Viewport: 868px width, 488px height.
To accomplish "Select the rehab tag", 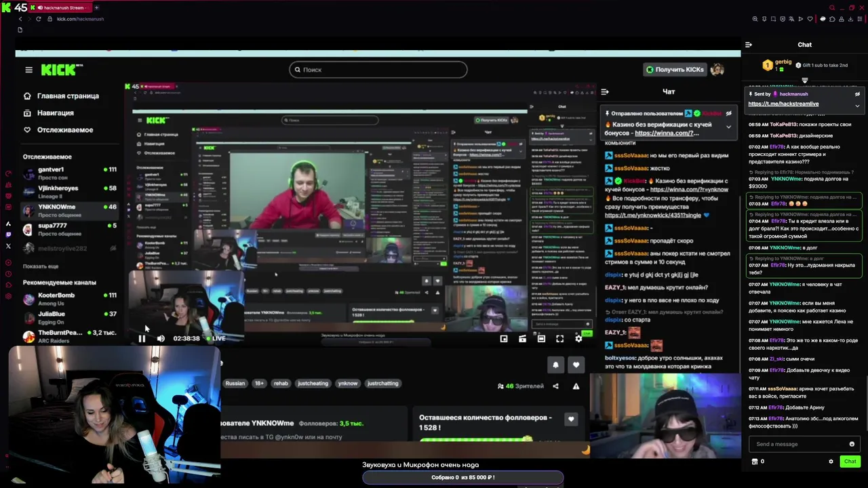I will pos(281,384).
